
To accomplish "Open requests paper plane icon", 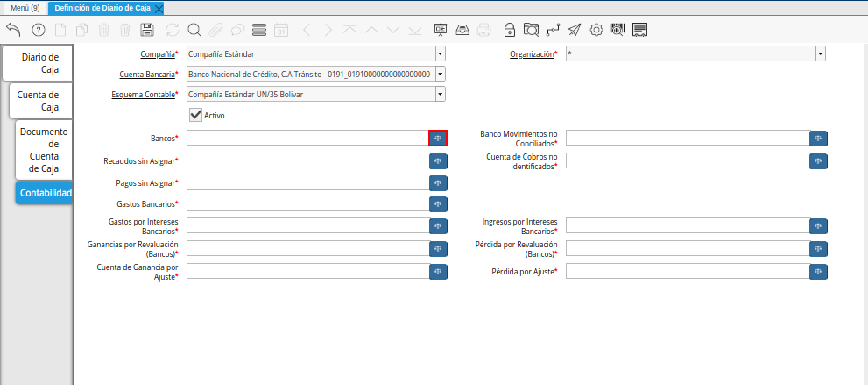I will click(x=575, y=30).
